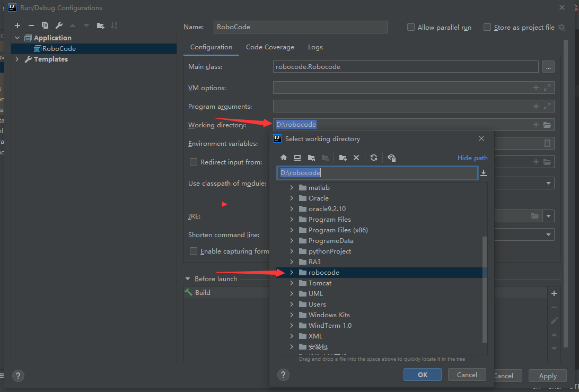
Task: Enable Allow parallel run checkbox
Action: tap(410, 28)
